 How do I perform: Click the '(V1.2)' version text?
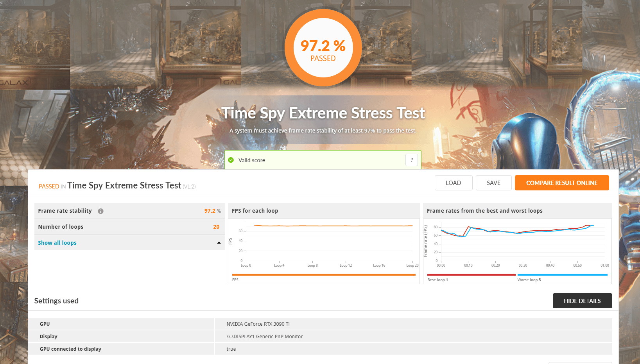coord(189,186)
